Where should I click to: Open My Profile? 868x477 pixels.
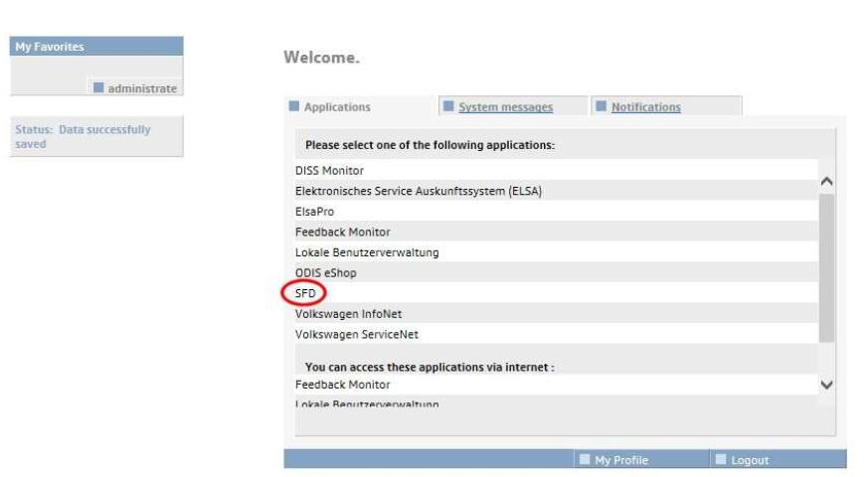point(621,460)
